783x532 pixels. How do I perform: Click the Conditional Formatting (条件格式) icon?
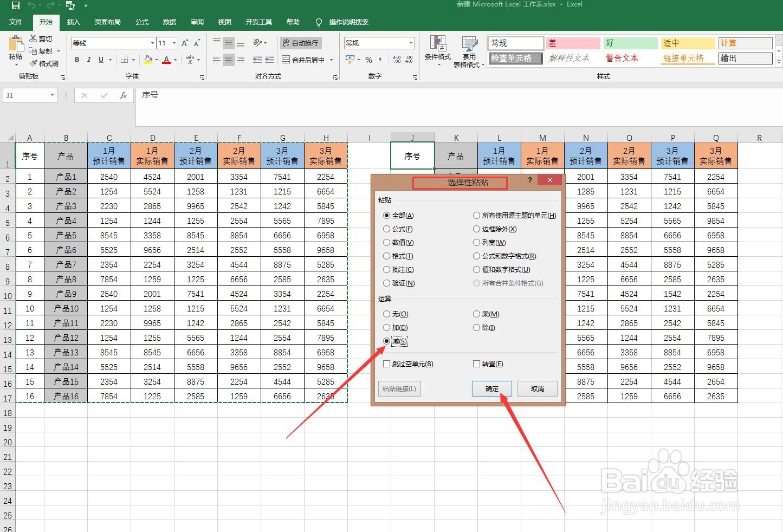pos(438,44)
